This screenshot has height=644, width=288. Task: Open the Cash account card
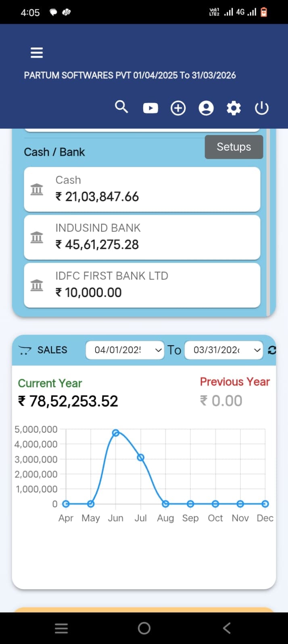point(142,189)
